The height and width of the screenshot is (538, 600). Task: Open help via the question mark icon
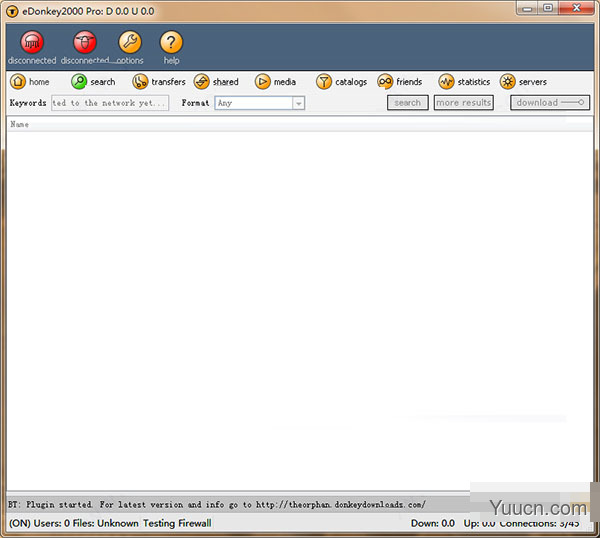[171, 42]
